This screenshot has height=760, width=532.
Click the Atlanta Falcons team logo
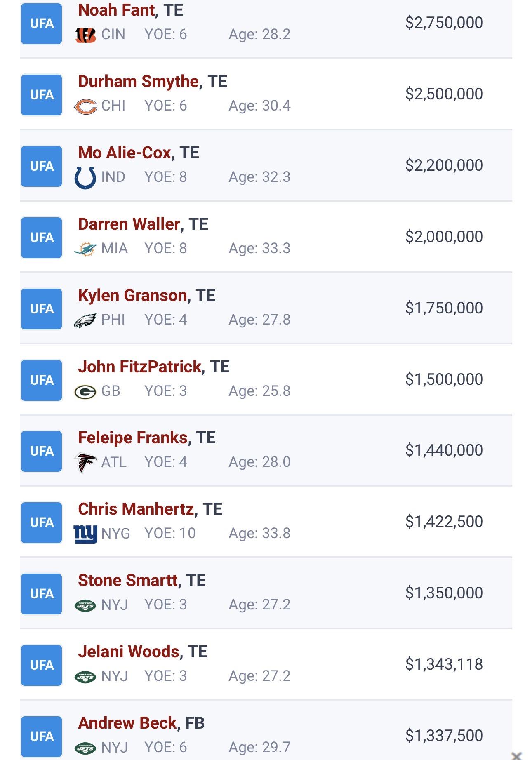click(85, 463)
